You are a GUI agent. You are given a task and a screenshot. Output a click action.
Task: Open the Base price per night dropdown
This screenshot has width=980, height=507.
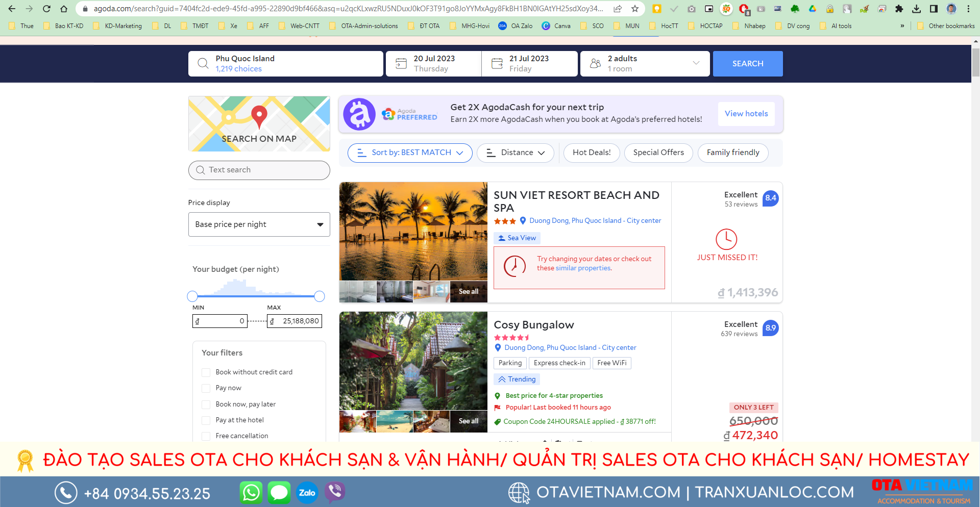259,224
